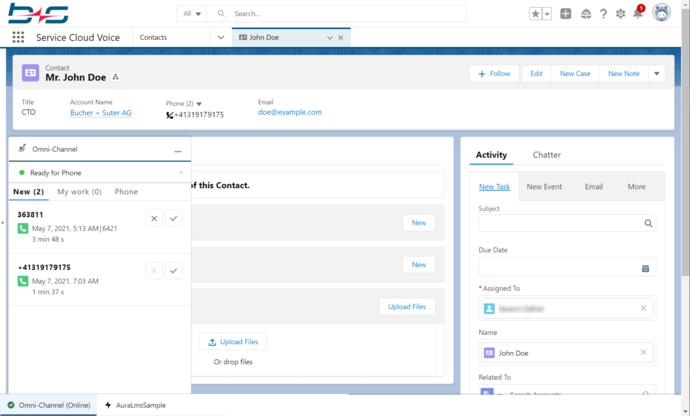
Task: Click the Contact record icon
Action: click(x=30, y=73)
